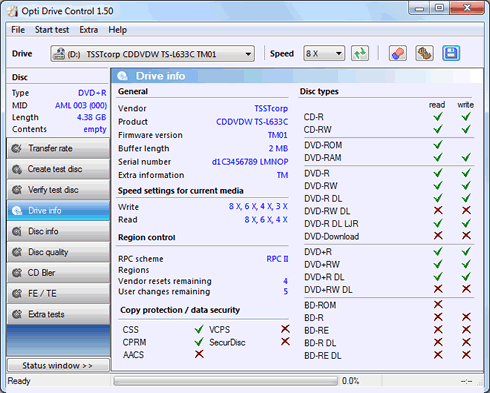Open the File menu
490x393 pixels.
coord(18,30)
